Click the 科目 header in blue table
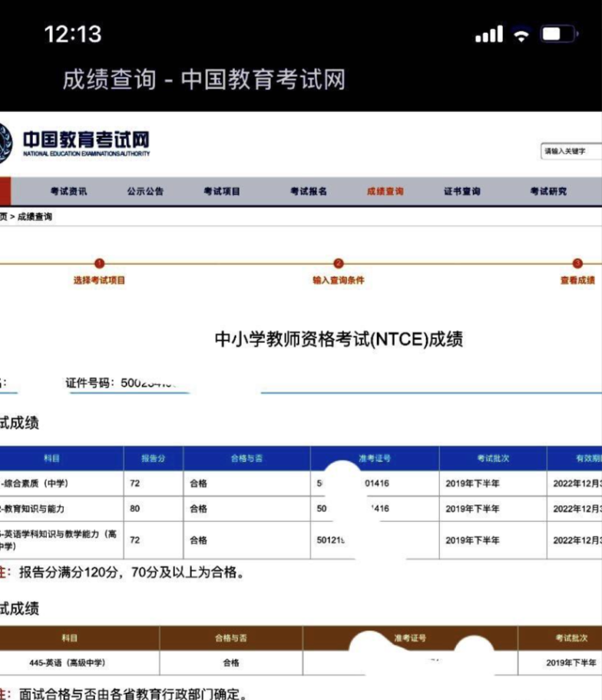Viewport: 602px width, 700px height. coord(51,458)
